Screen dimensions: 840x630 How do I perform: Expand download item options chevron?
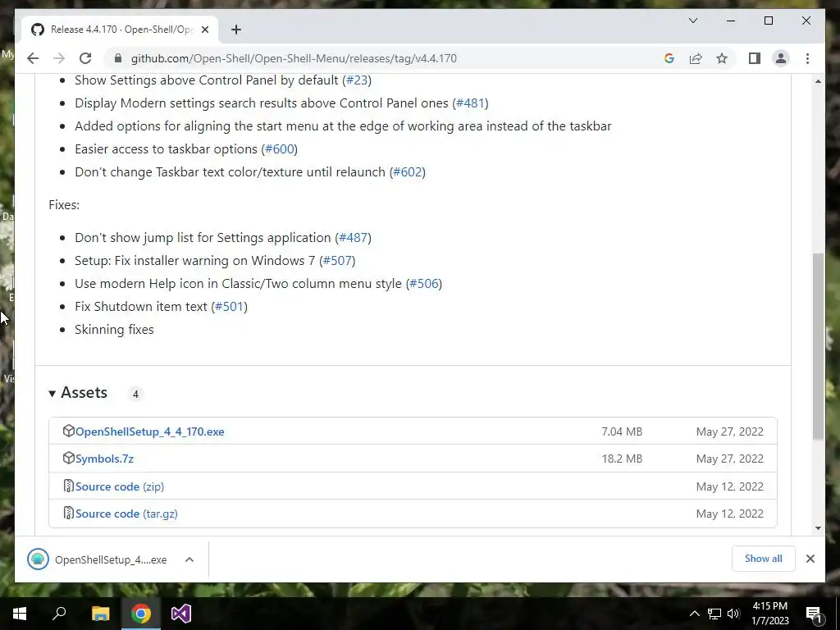tap(189, 559)
